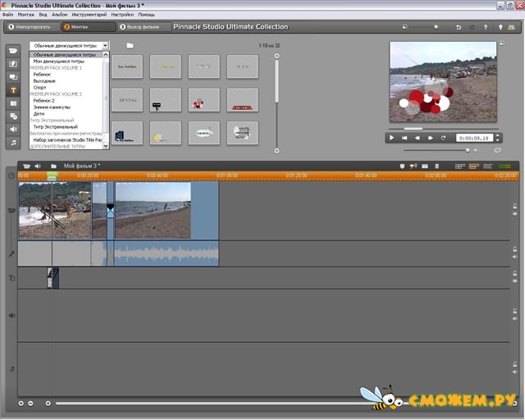Click the project folder icon beside Мой фильм 3
This screenshot has height=420, width=525.
point(53,167)
